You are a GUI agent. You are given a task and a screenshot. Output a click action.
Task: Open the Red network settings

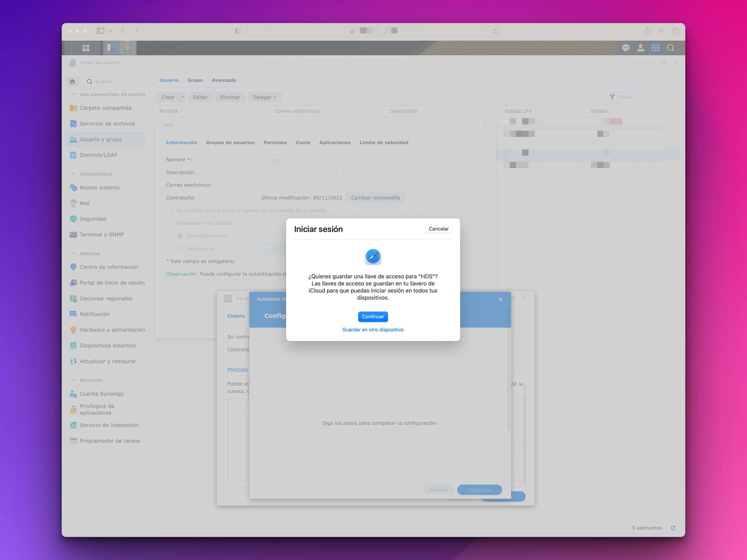click(105, 203)
